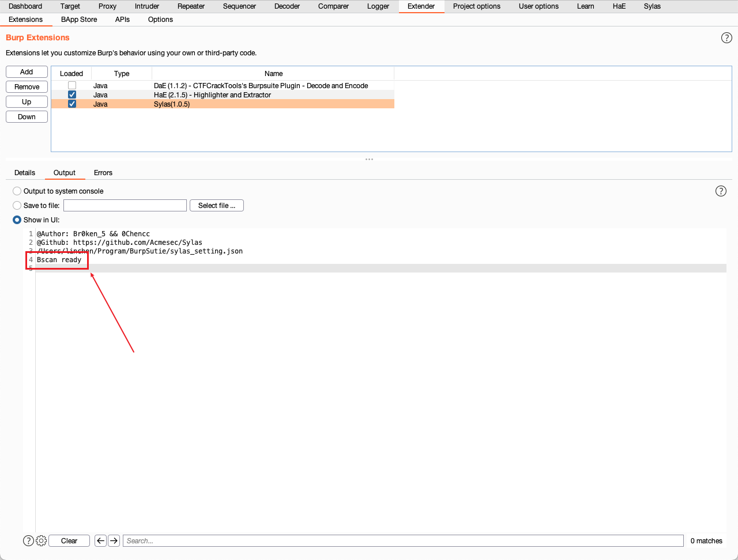Open Project options tab
This screenshot has width=738, height=560.
point(477,6)
